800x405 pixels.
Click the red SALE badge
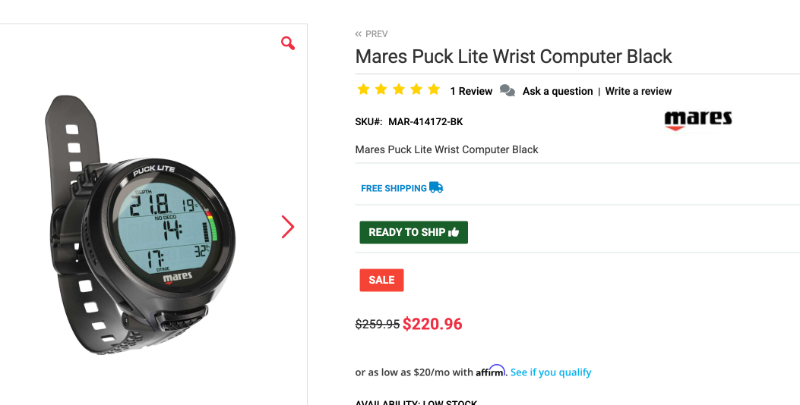click(381, 280)
